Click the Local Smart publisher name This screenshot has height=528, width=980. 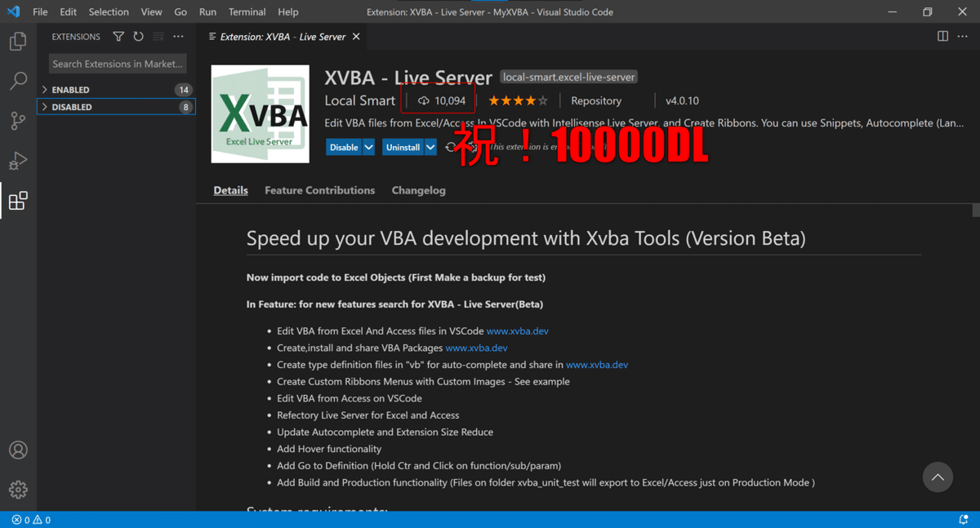[x=359, y=101]
